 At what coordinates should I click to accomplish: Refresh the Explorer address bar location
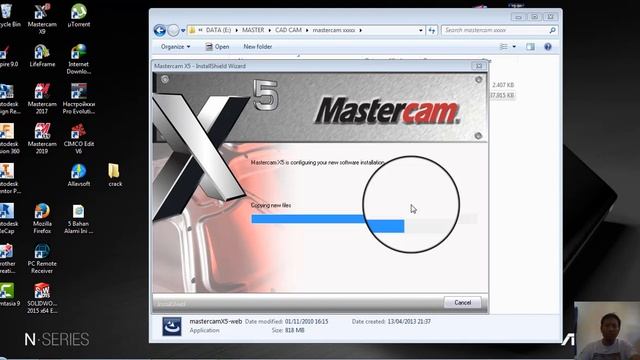[x=431, y=30]
